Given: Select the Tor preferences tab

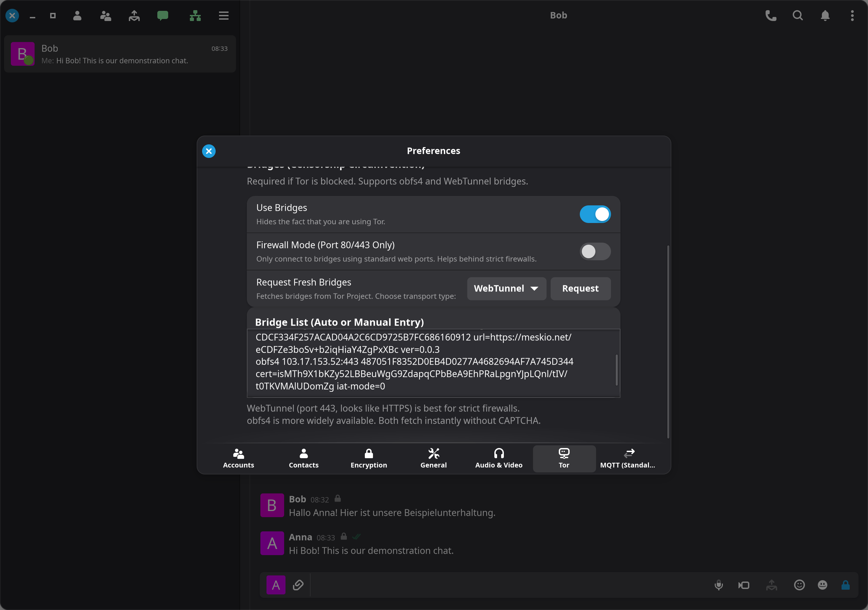Looking at the screenshot, I should [x=564, y=459].
